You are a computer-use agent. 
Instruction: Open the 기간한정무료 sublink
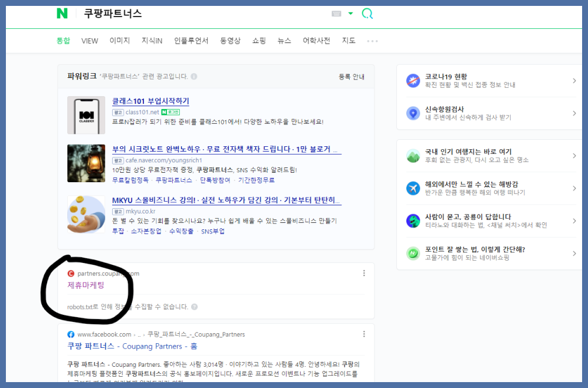tap(257, 180)
